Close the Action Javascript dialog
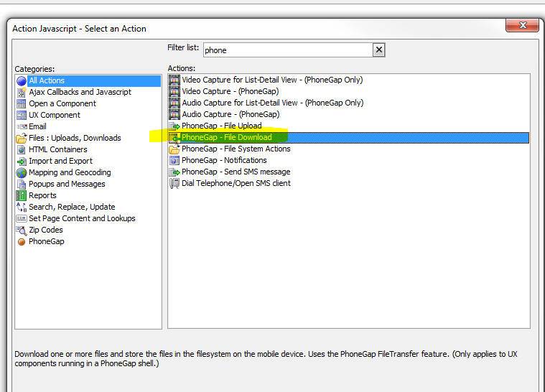 point(523,25)
